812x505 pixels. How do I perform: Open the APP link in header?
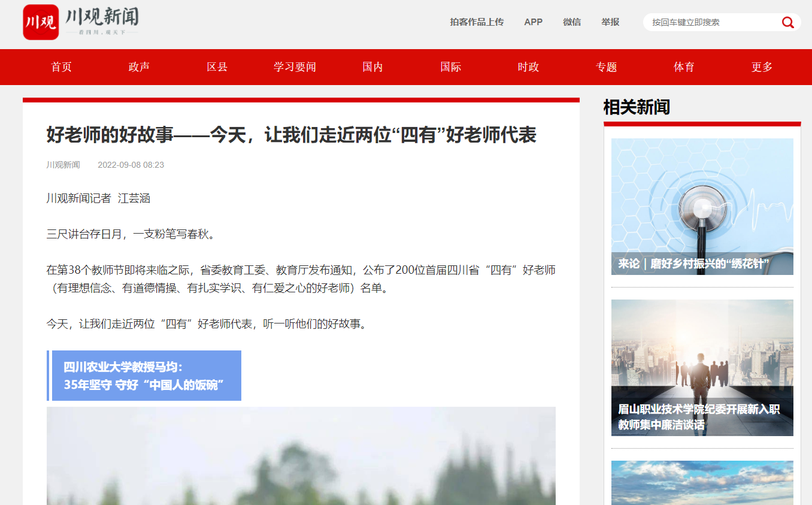(x=533, y=22)
